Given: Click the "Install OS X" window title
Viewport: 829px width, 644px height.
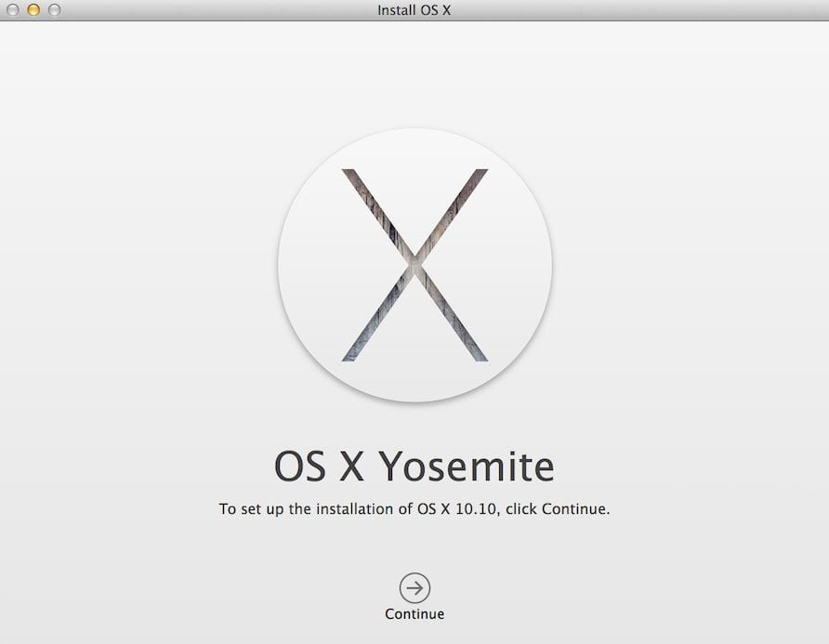Looking at the screenshot, I should pos(414,10).
